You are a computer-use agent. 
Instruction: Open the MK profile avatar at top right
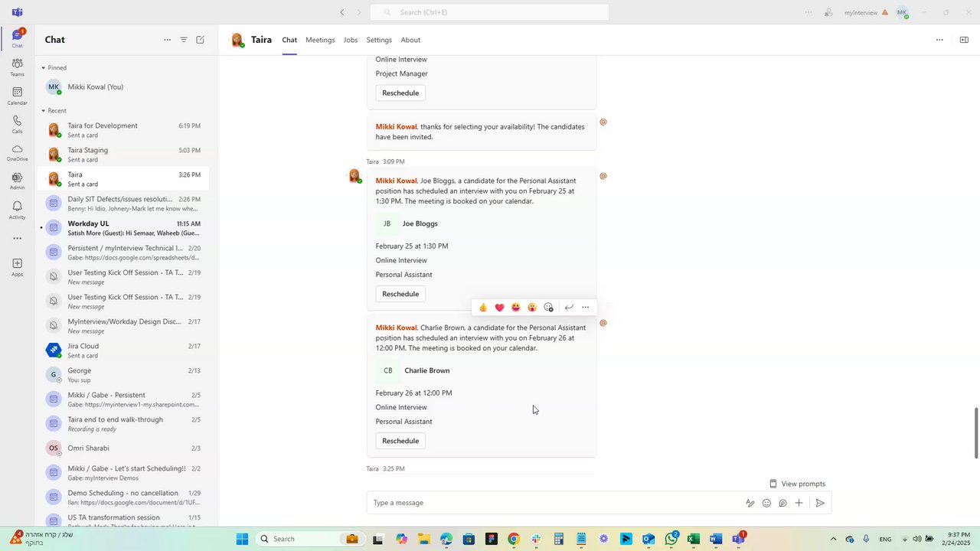tap(902, 12)
